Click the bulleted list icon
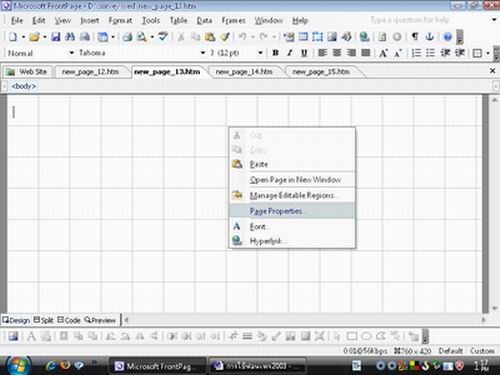The height and width of the screenshot is (375, 500). 431,53
